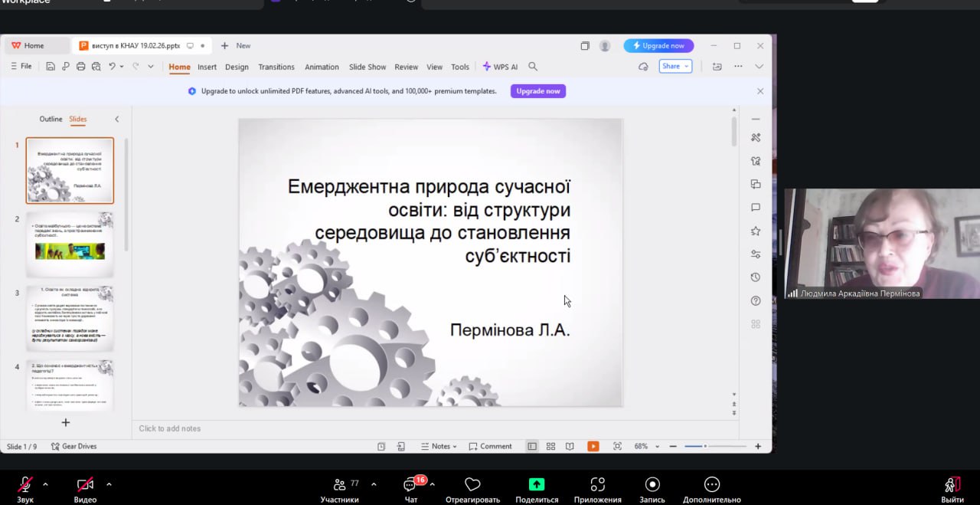Add a new slide with the plus icon

(66, 422)
